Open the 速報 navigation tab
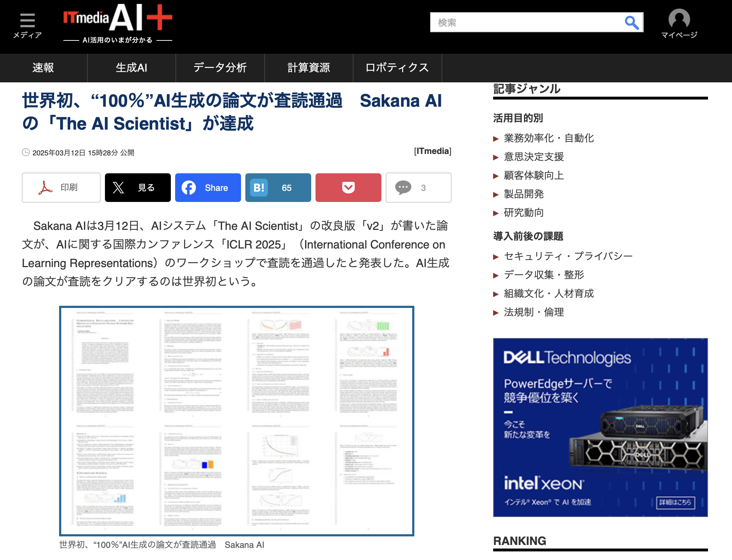This screenshot has height=560, width=732. click(x=43, y=68)
